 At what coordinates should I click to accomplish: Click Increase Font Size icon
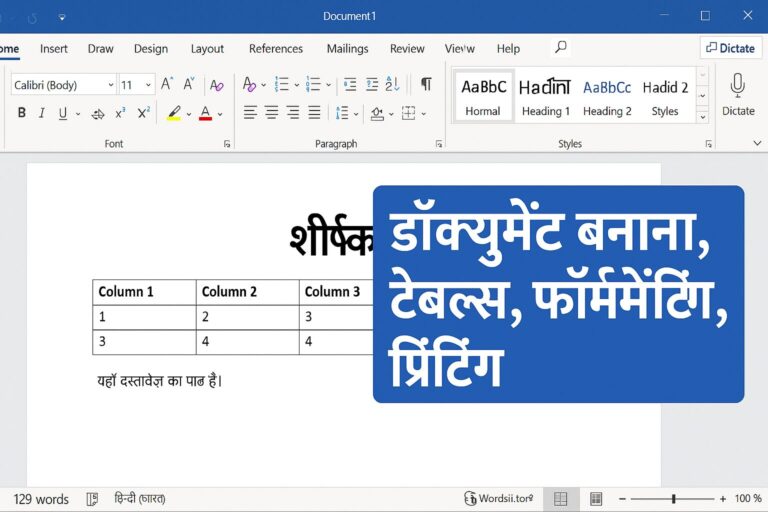coord(167,84)
